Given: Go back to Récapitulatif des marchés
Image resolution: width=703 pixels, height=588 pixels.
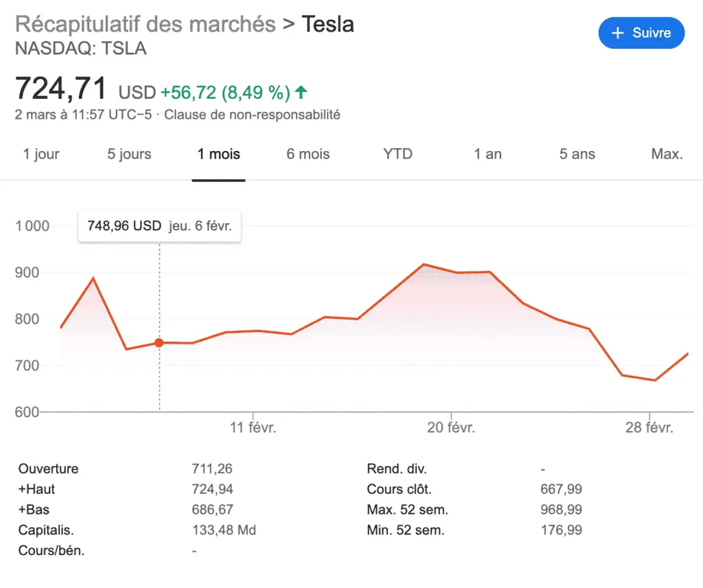Looking at the screenshot, I should click(x=145, y=23).
